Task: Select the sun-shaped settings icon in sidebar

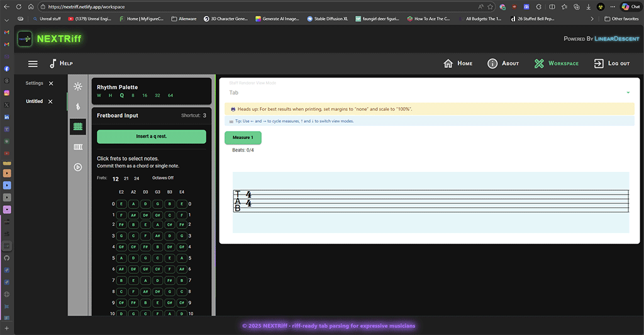Action: (78, 86)
